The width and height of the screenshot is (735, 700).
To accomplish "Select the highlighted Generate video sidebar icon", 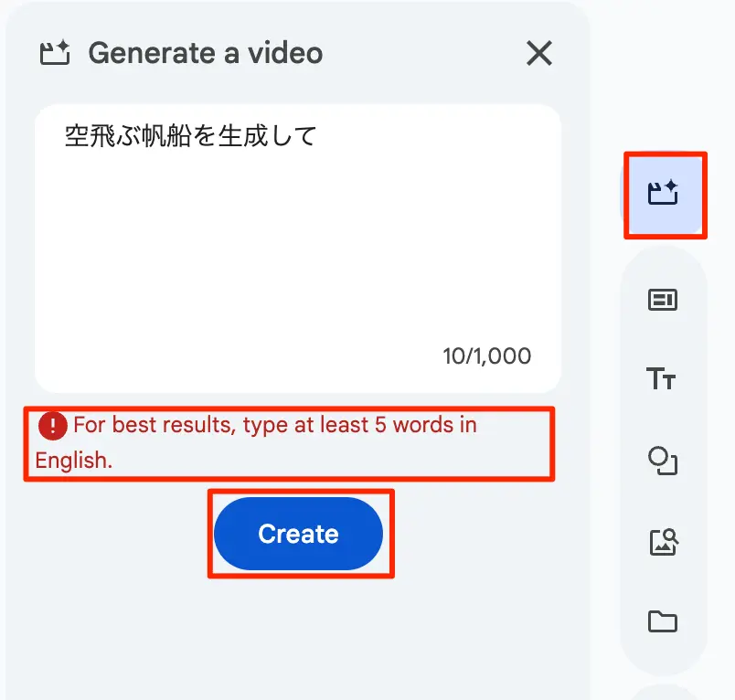I will coord(663,194).
